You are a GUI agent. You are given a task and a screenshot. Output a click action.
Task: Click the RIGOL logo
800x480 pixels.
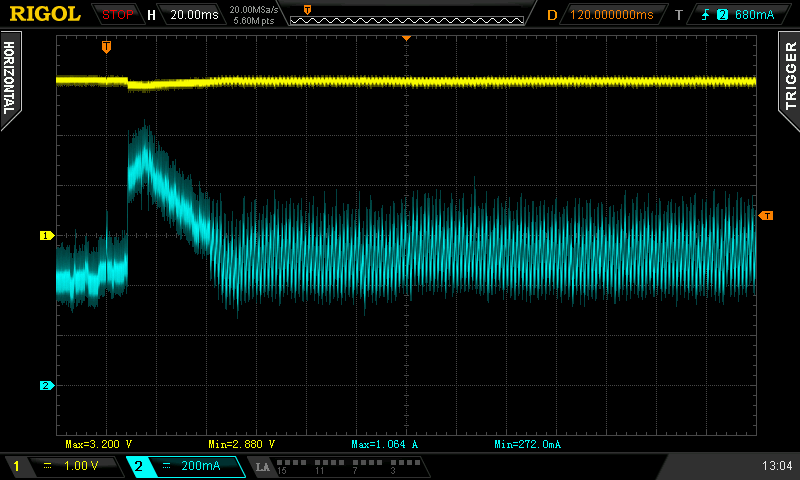pyautogui.click(x=45, y=14)
